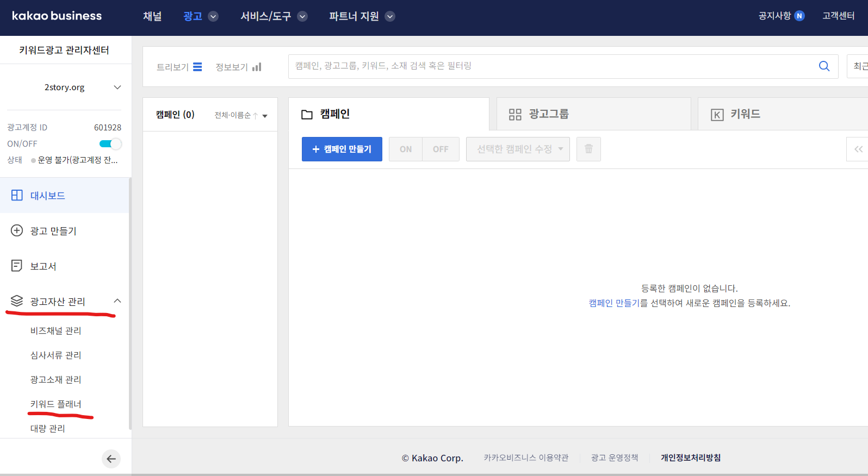Viewport: 868px width, 476px height.
Task: Click the 광고그룹 grid icon
Action: click(x=515, y=114)
